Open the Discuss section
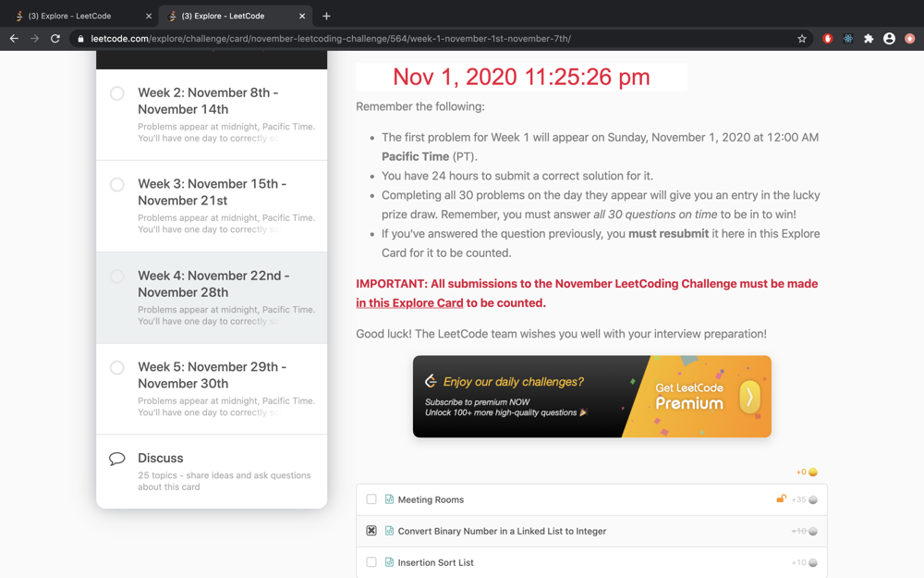The width and height of the screenshot is (924, 578). click(x=212, y=472)
